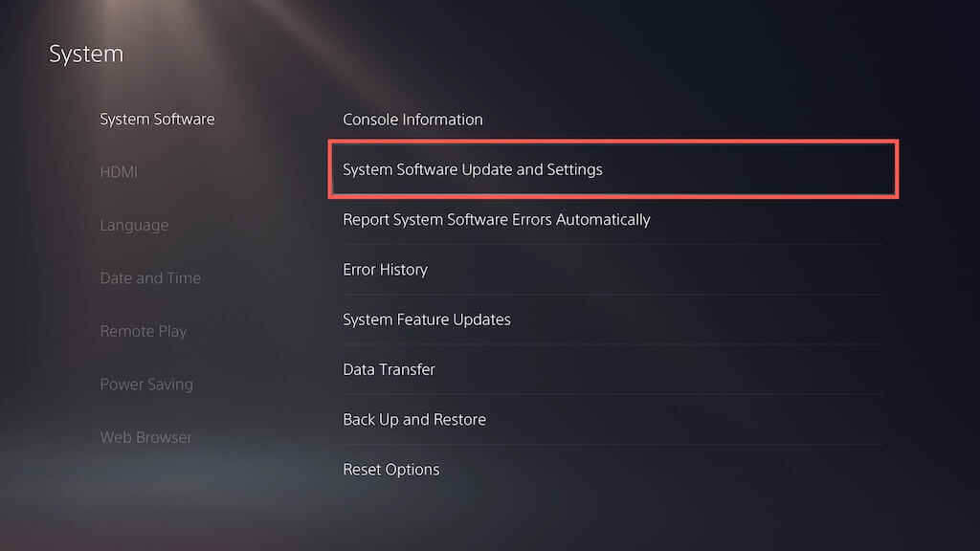Go to Date and Time settings
Image resolution: width=980 pixels, height=551 pixels.
coord(150,278)
